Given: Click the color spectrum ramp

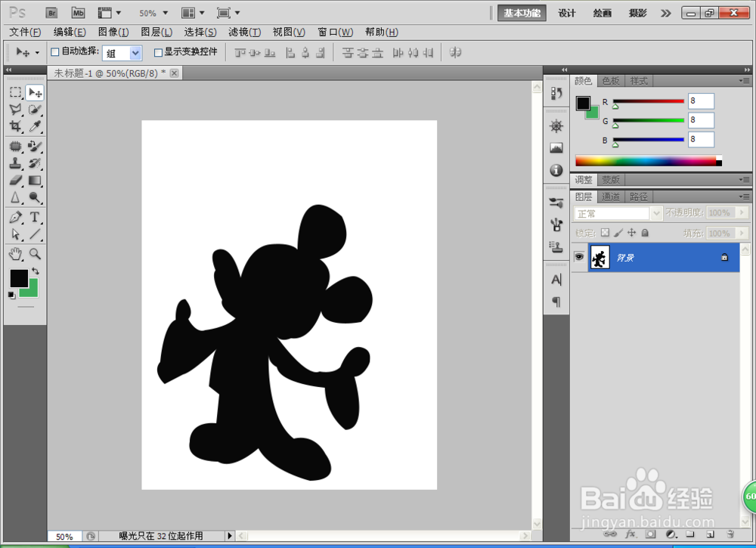Looking at the screenshot, I should (649, 161).
